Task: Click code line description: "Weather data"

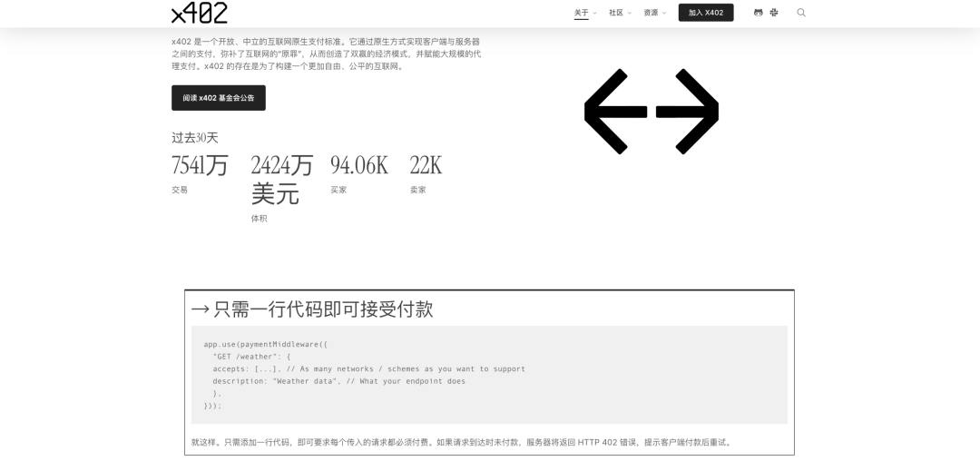Action: (x=338, y=381)
